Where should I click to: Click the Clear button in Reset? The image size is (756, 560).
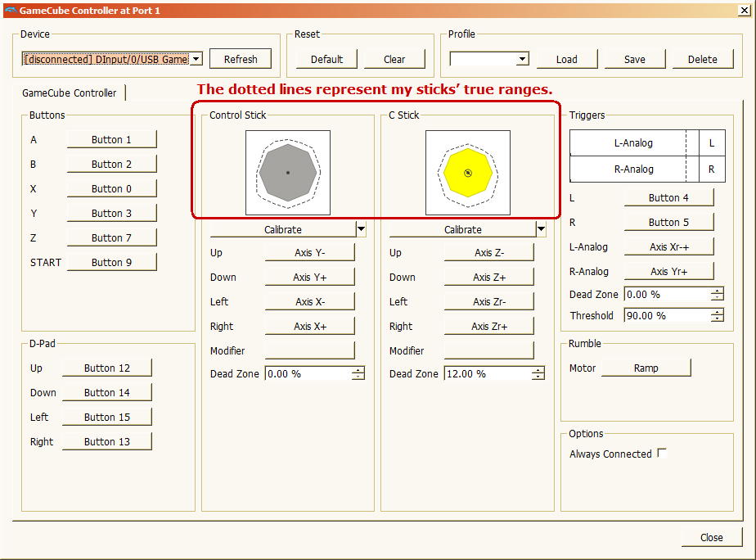click(394, 59)
